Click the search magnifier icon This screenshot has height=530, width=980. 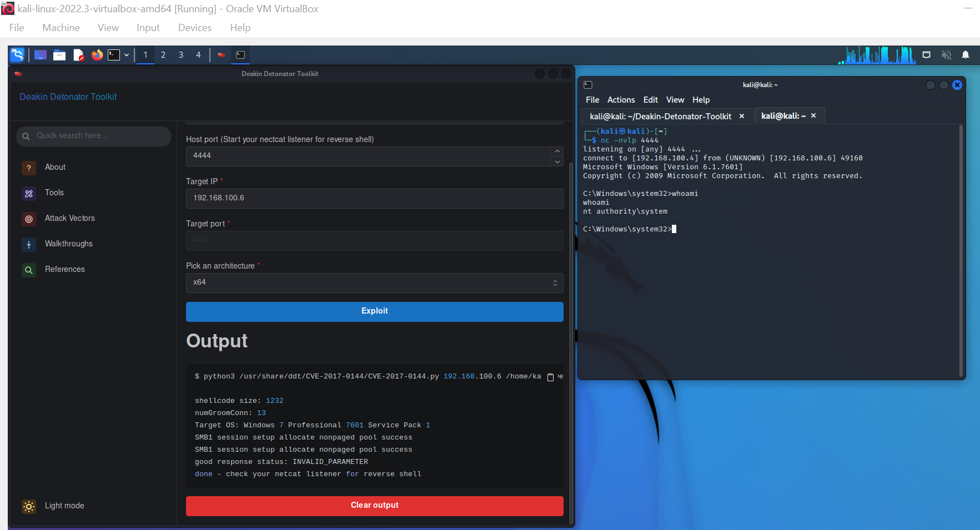(x=26, y=136)
